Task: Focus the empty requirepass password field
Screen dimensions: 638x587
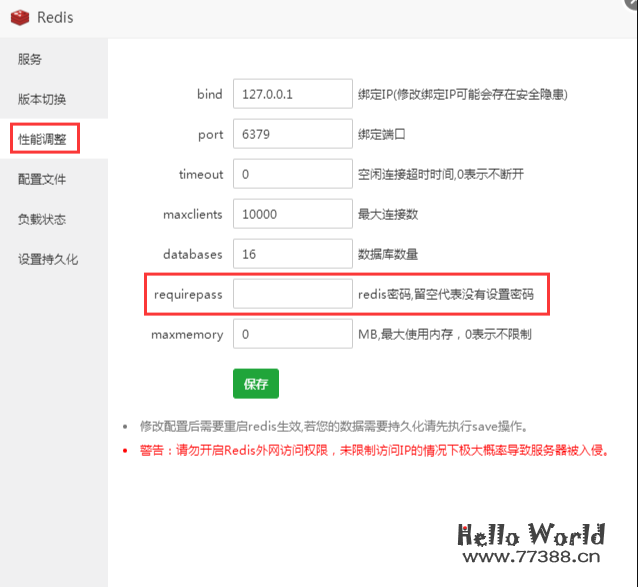Action: (293, 294)
